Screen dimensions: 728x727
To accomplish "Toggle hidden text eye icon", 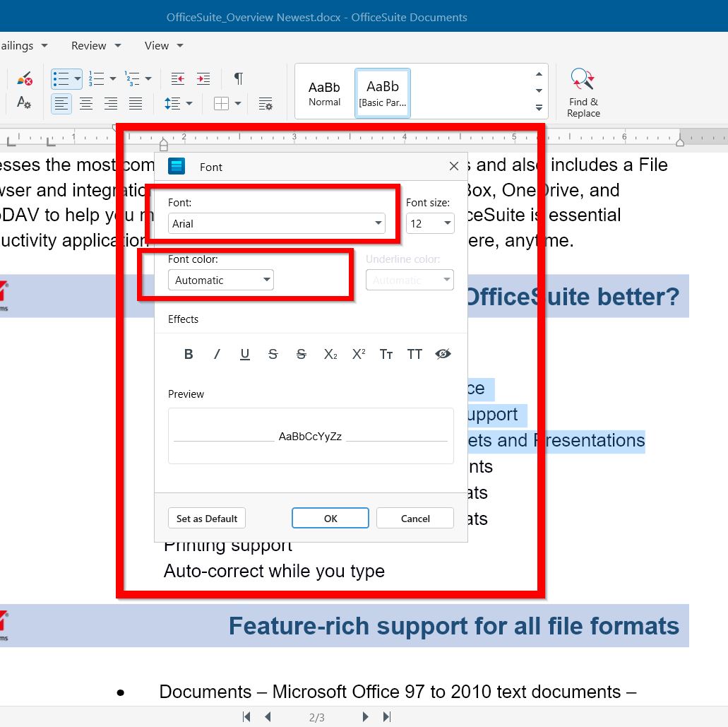I will point(443,354).
